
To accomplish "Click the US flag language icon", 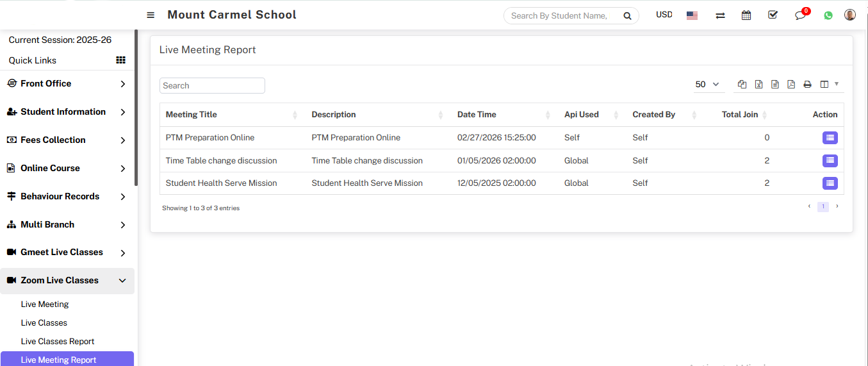I will [x=692, y=15].
